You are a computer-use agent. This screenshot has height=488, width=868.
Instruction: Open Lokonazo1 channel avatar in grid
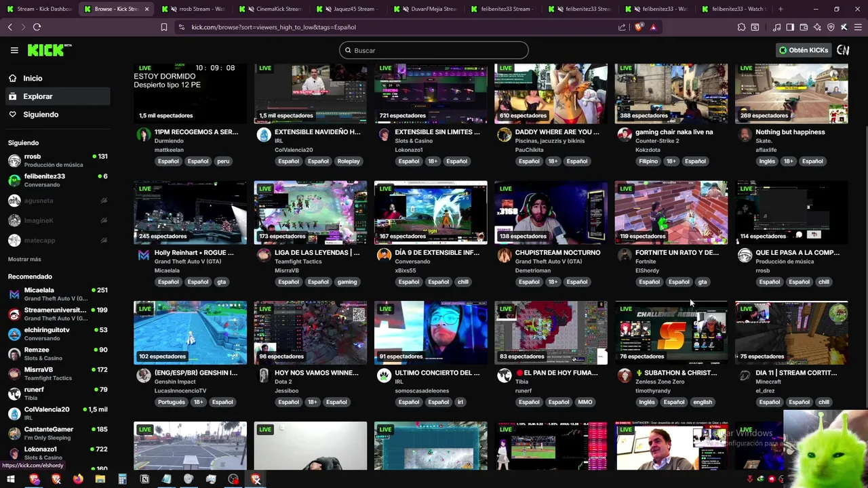pyautogui.click(x=384, y=135)
